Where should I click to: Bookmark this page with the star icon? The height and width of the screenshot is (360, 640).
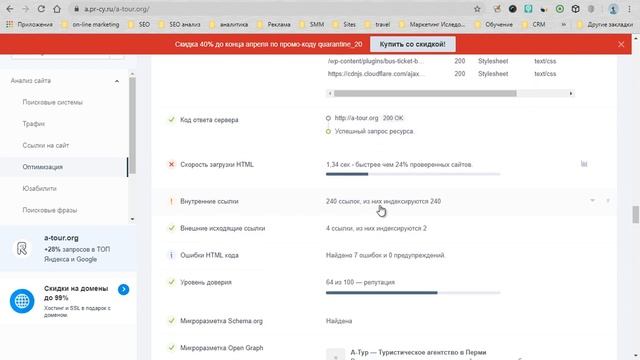477,9
